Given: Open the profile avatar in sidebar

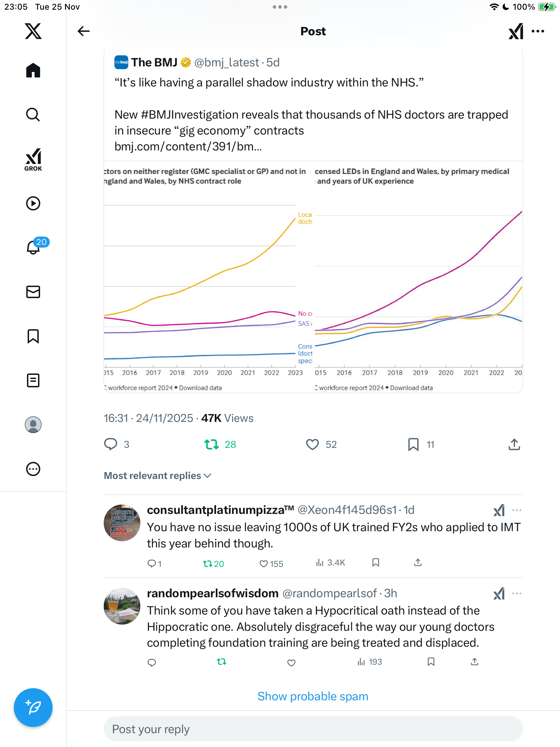Looking at the screenshot, I should coord(33,425).
